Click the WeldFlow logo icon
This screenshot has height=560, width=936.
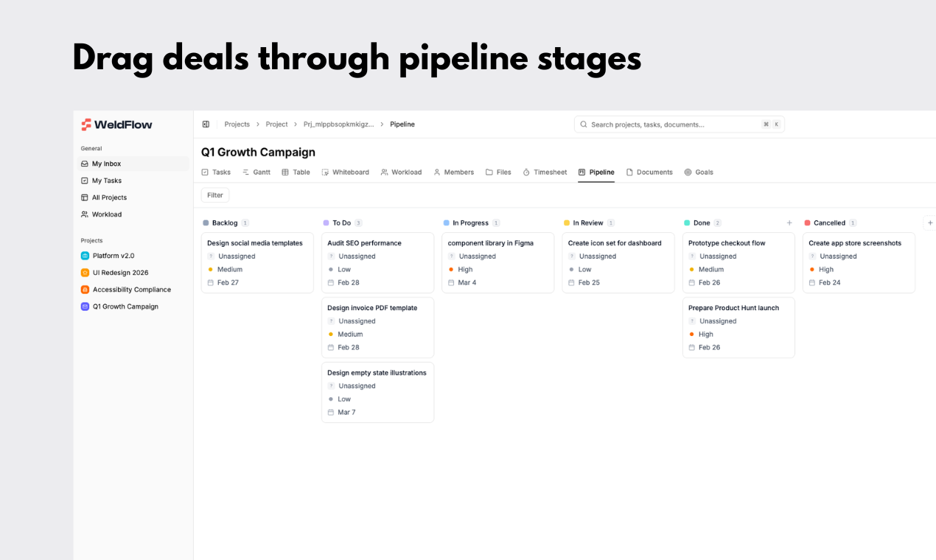pyautogui.click(x=86, y=125)
